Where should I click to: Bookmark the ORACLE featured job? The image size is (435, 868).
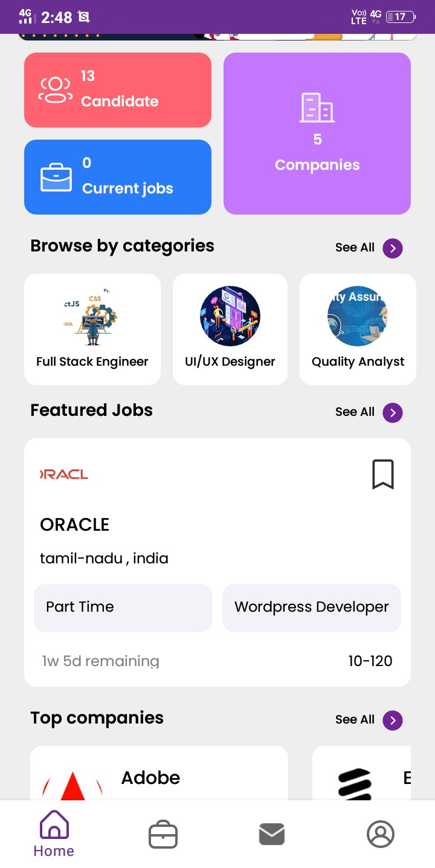[382, 474]
